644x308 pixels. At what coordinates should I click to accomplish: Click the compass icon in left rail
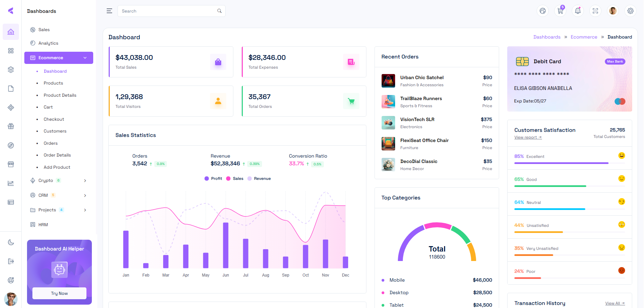click(x=11, y=145)
